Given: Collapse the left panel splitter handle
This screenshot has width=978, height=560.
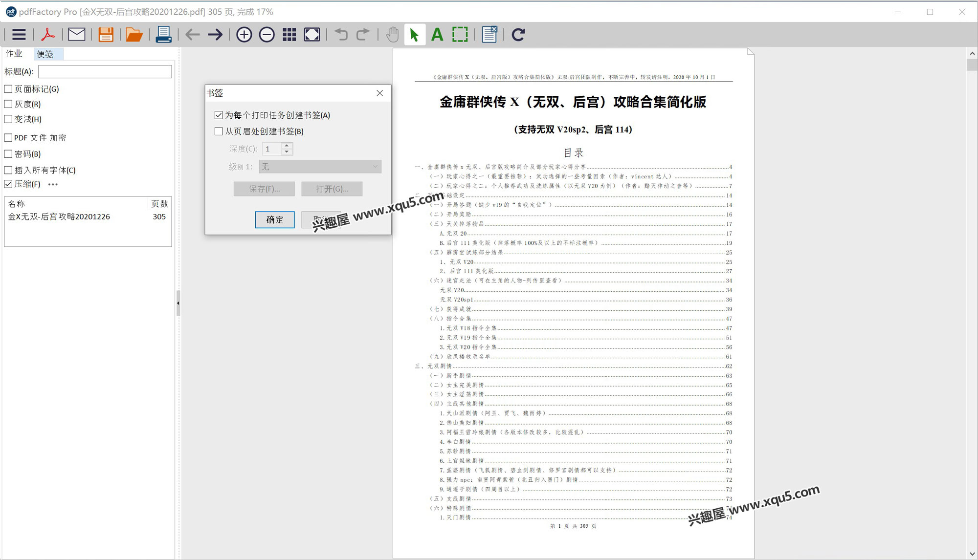Looking at the screenshot, I should 178,303.
